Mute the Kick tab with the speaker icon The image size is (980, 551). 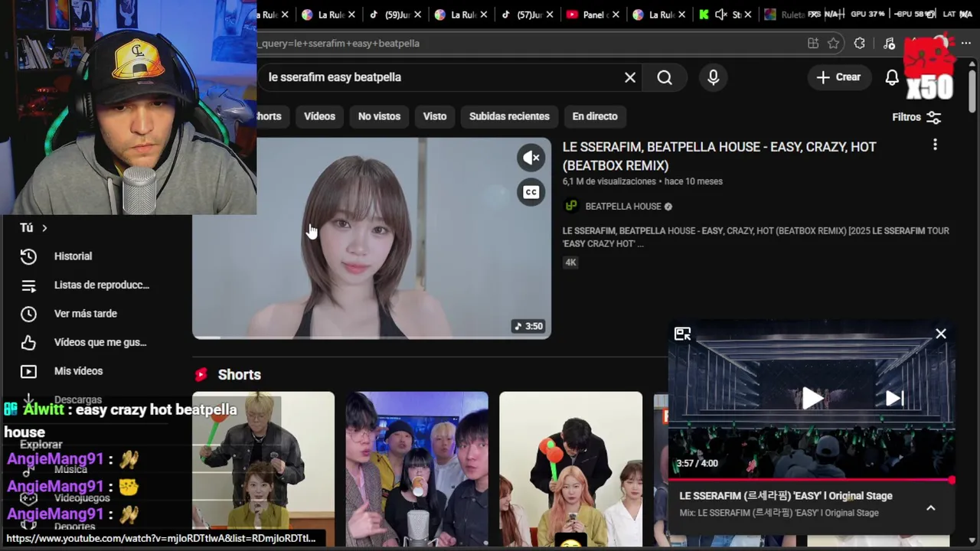point(720,15)
